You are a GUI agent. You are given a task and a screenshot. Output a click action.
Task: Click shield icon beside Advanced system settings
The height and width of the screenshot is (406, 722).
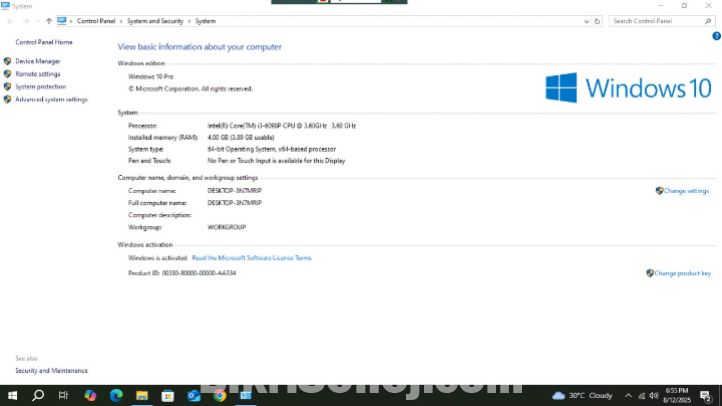click(x=7, y=99)
